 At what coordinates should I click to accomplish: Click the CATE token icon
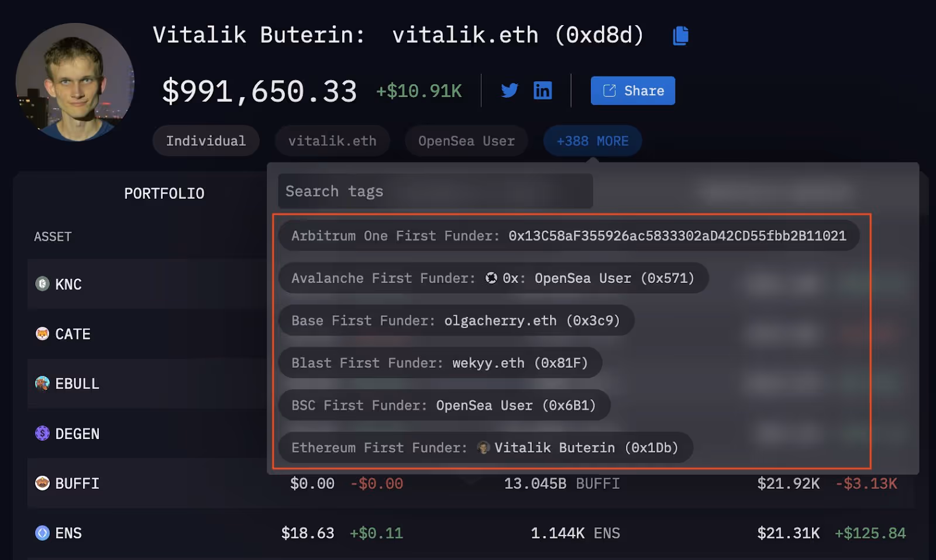point(42,334)
